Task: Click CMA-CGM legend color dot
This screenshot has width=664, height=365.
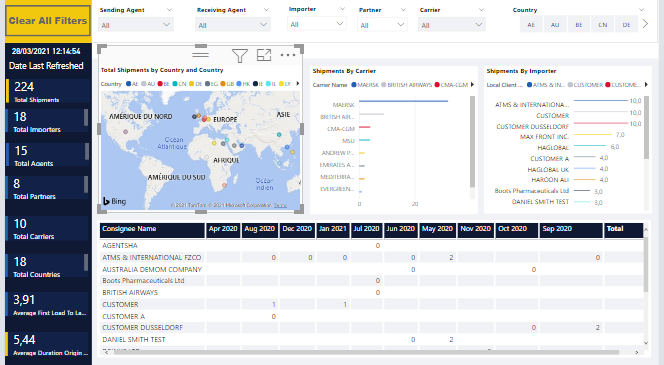Action: click(437, 85)
